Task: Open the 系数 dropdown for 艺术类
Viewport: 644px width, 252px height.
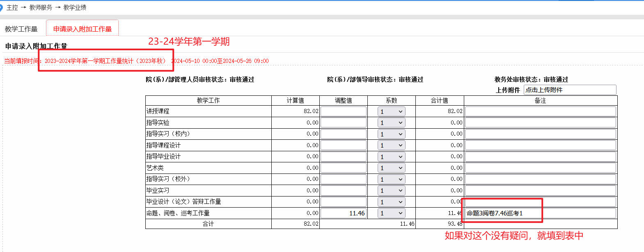Action: tap(392, 168)
